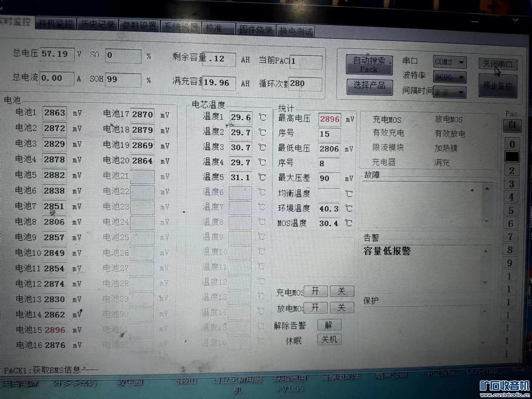Select the 自 button under Pack
The width and height of the screenshot is (532, 399).
[512, 125]
